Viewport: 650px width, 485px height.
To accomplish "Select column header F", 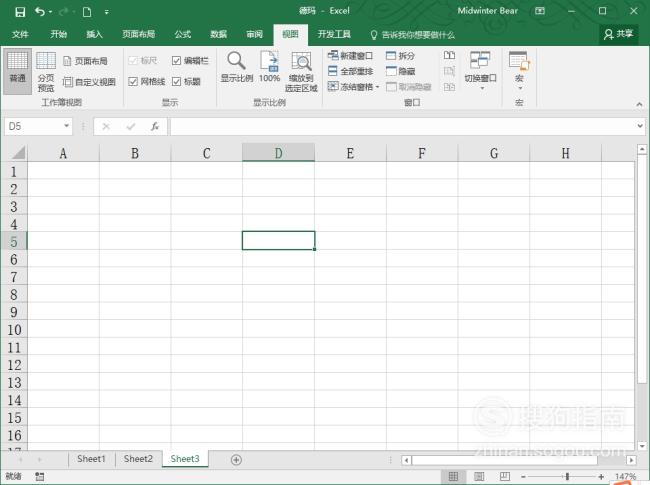I will [422, 153].
